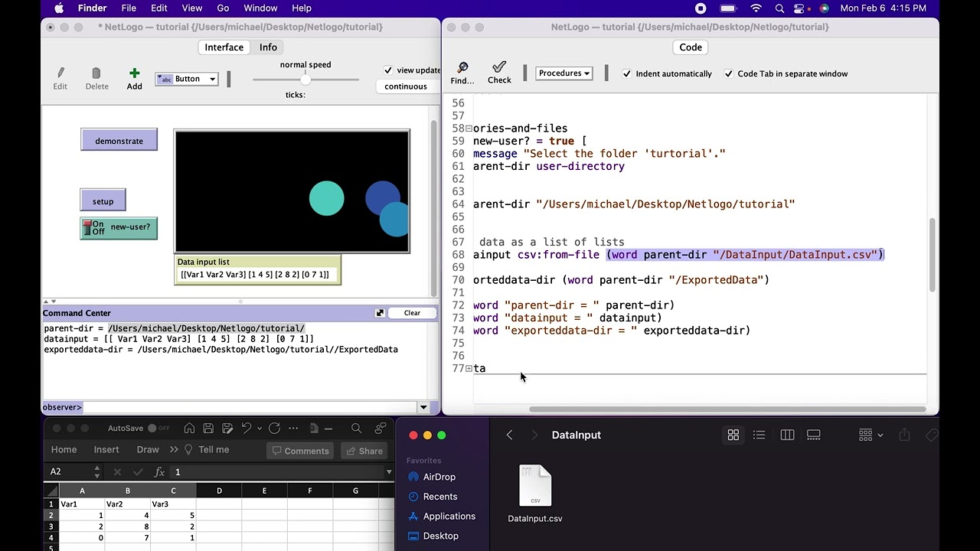Click the Excel undo arrow icon
Image resolution: width=980 pixels, height=551 pixels.
[x=247, y=429]
